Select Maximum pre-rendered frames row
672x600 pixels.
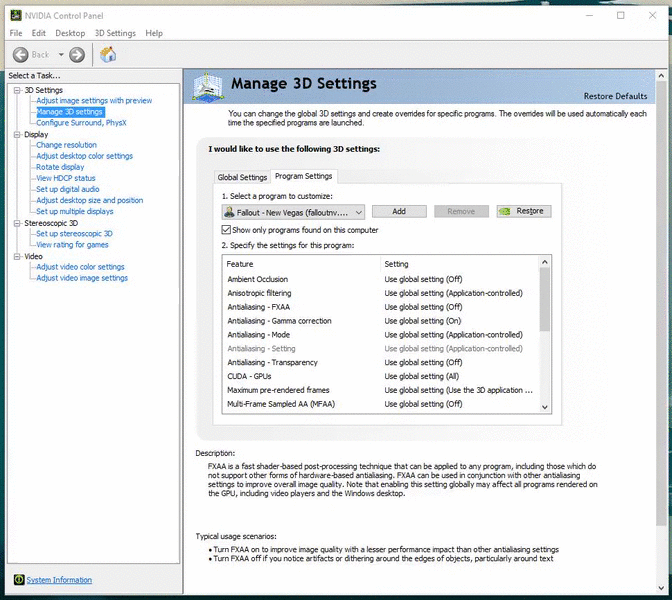(x=380, y=390)
